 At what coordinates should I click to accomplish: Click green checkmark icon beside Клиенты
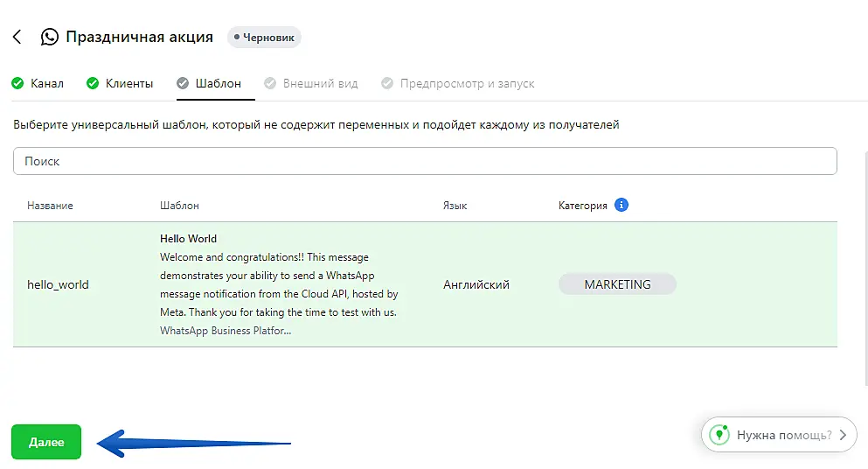click(93, 84)
